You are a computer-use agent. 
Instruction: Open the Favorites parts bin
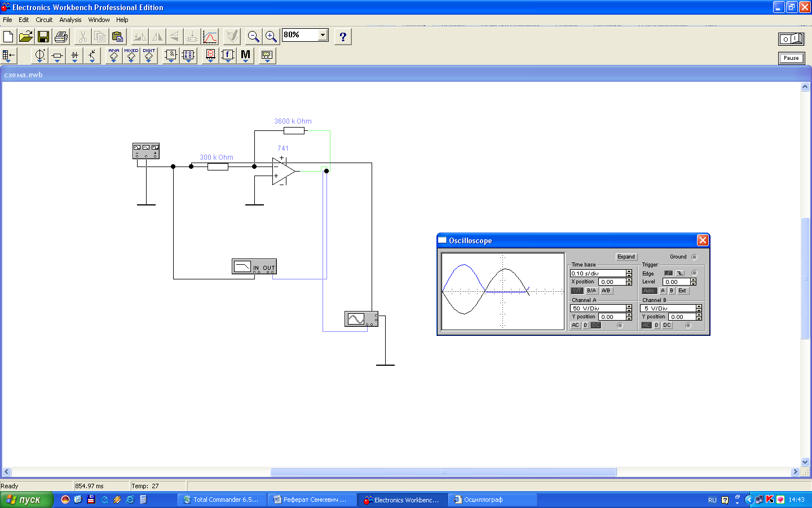[x=8, y=55]
